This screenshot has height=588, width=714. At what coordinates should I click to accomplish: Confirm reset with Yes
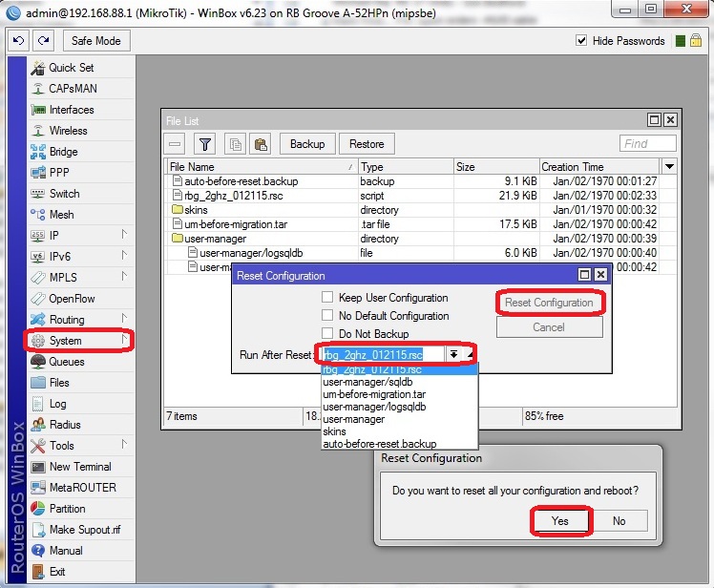[559, 521]
